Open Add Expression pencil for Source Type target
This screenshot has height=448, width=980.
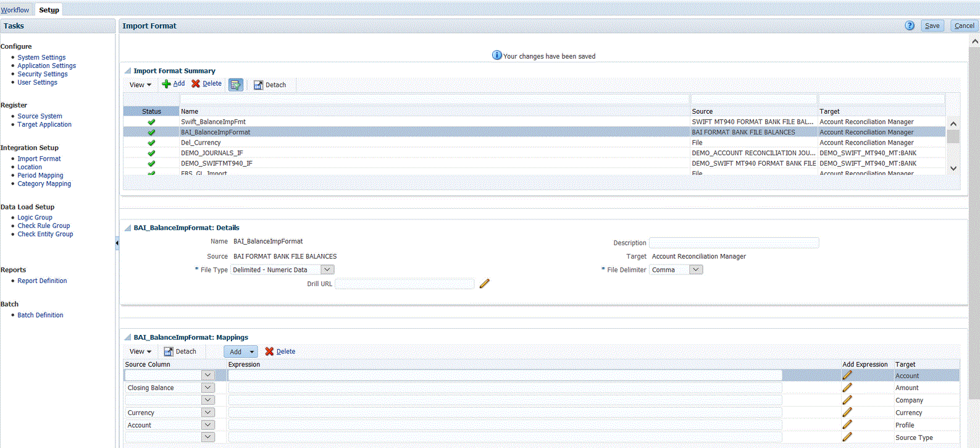coord(847,437)
